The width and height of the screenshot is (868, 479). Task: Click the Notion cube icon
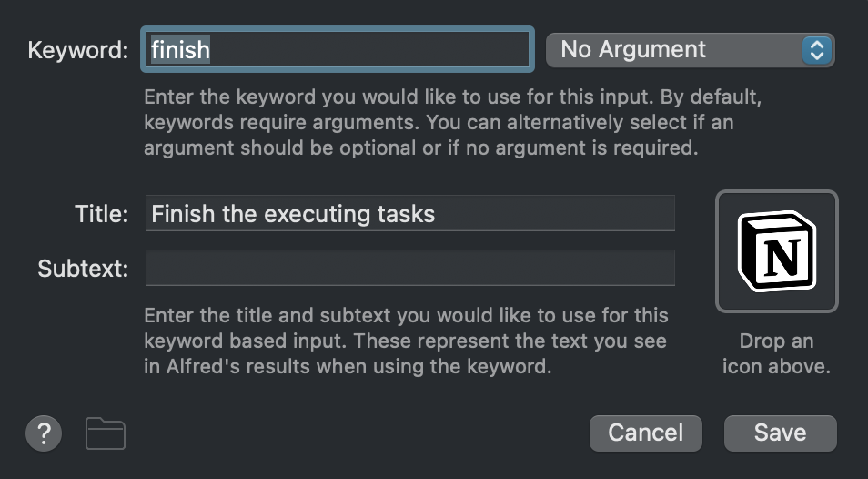(x=777, y=251)
